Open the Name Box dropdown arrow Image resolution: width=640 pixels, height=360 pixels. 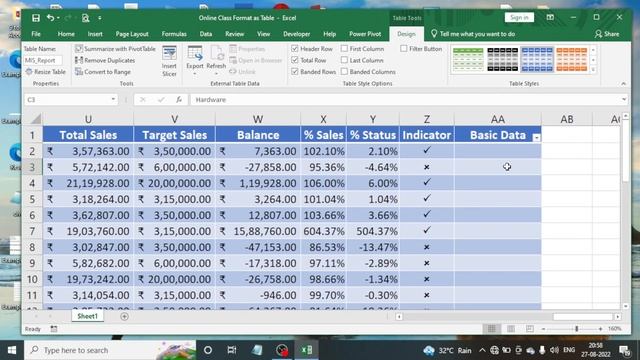[113, 100]
